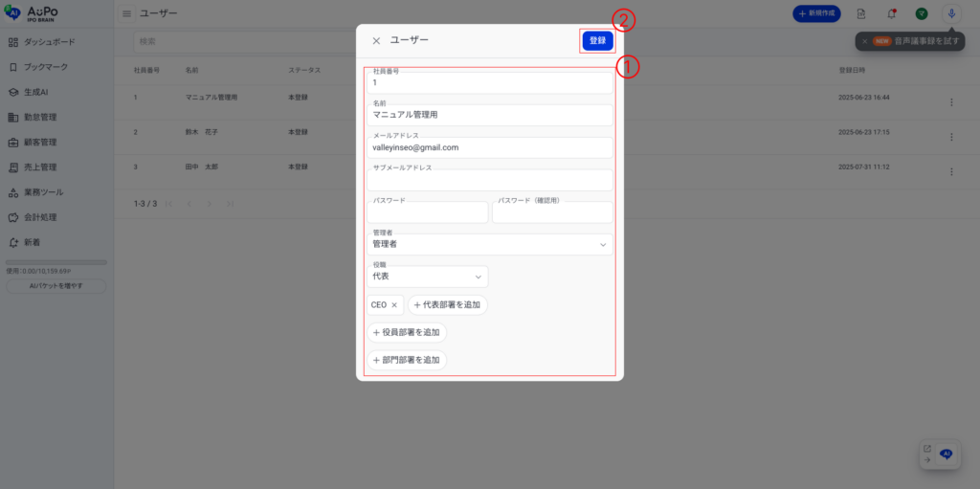Open the AI chat bubble icon at bottom right

click(x=947, y=455)
